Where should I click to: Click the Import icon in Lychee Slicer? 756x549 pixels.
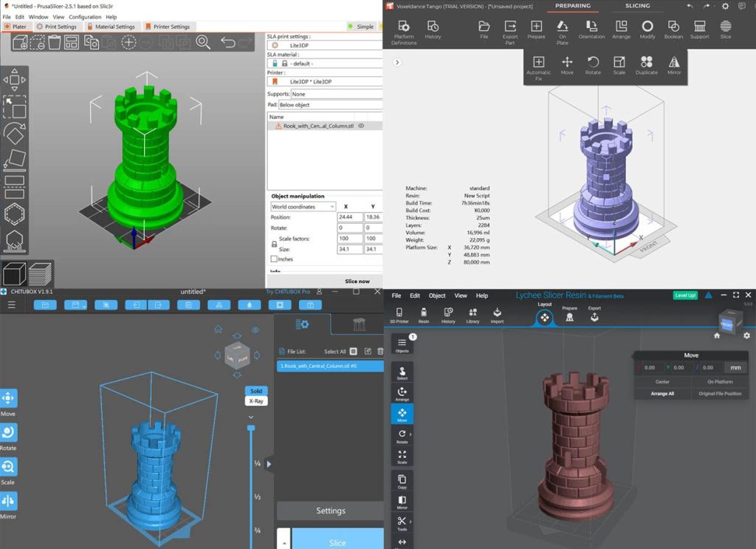(x=497, y=315)
